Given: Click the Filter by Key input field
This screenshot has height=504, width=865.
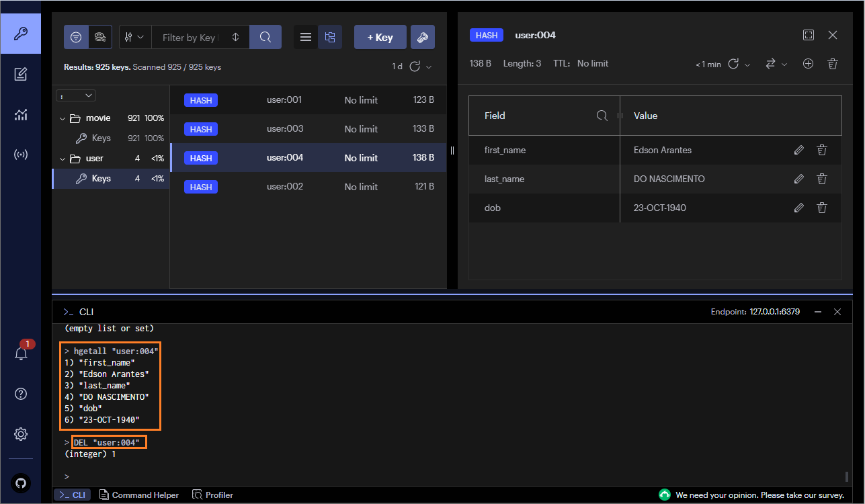Looking at the screenshot, I should [190, 38].
